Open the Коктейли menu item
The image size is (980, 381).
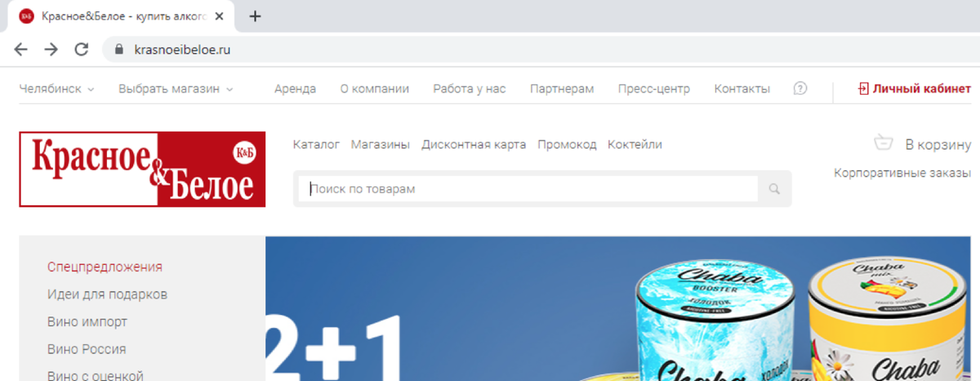pyautogui.click(x=635, y=145)
